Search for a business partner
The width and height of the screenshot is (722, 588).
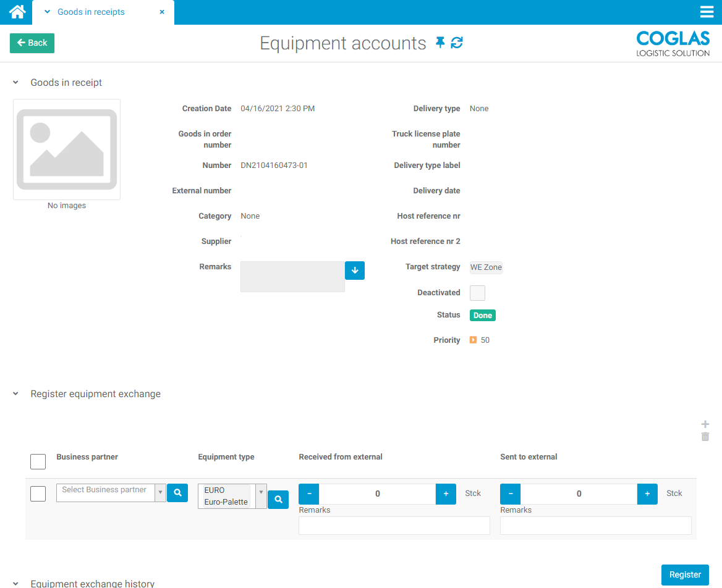click(177, 493)
